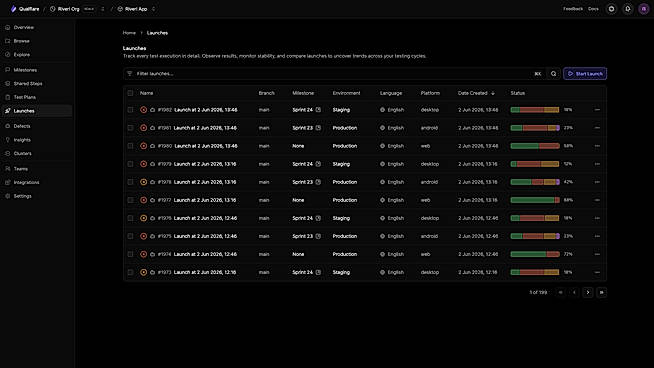Open the user avatar menu
This screenshot has height=368, width=654.
click(x=644, y=9)
